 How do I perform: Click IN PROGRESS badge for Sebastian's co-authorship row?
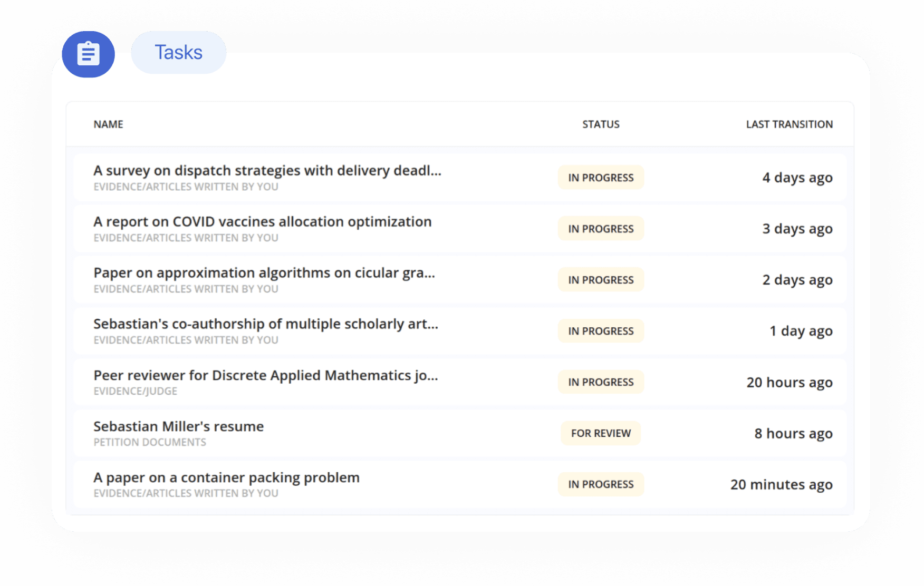coord(601,331)
